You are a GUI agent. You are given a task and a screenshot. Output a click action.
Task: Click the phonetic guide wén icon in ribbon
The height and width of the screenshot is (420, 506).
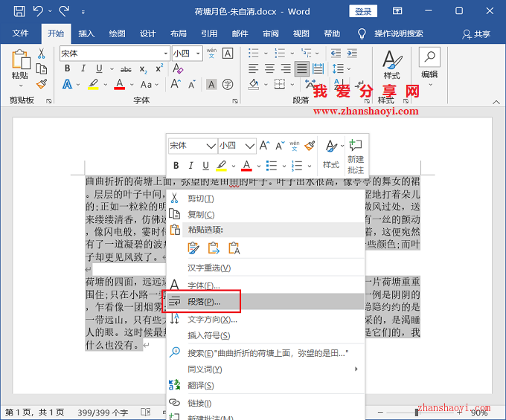(211, 54)
